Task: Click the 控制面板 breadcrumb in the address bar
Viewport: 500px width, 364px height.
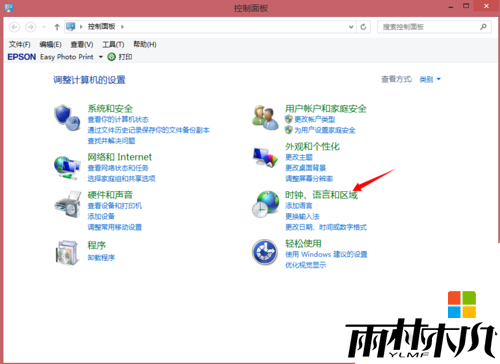Action: point(101,26)
